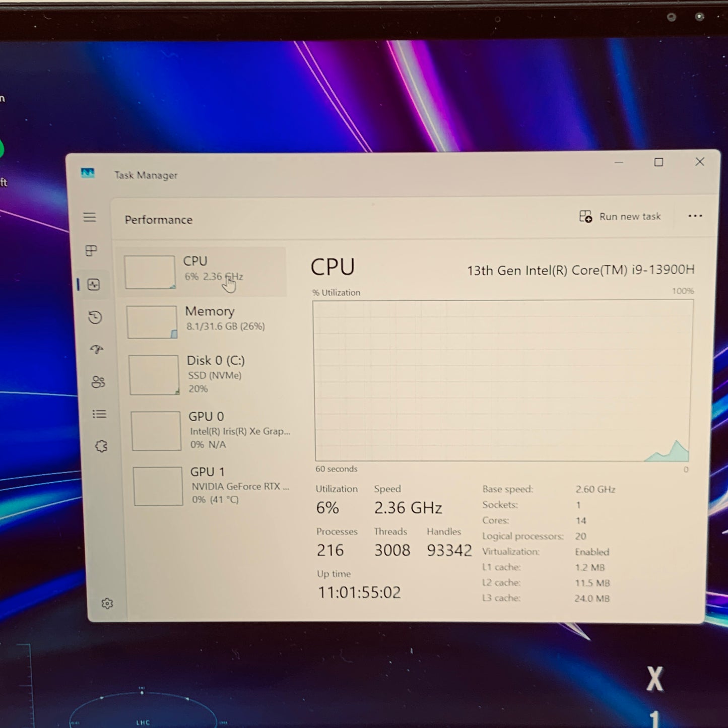728x728 pixels.
Task: Click the GPU 1 mini graph thumbnail
Action: [158, 486]
